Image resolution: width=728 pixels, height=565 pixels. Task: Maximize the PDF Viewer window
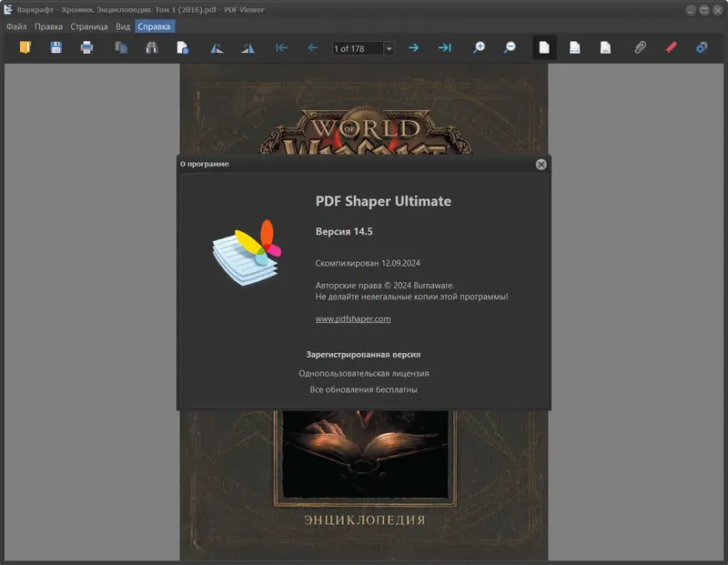704,10
